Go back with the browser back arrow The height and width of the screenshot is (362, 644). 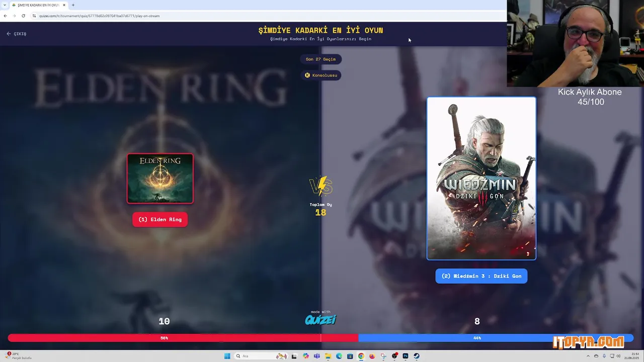[x=5, y=16]
